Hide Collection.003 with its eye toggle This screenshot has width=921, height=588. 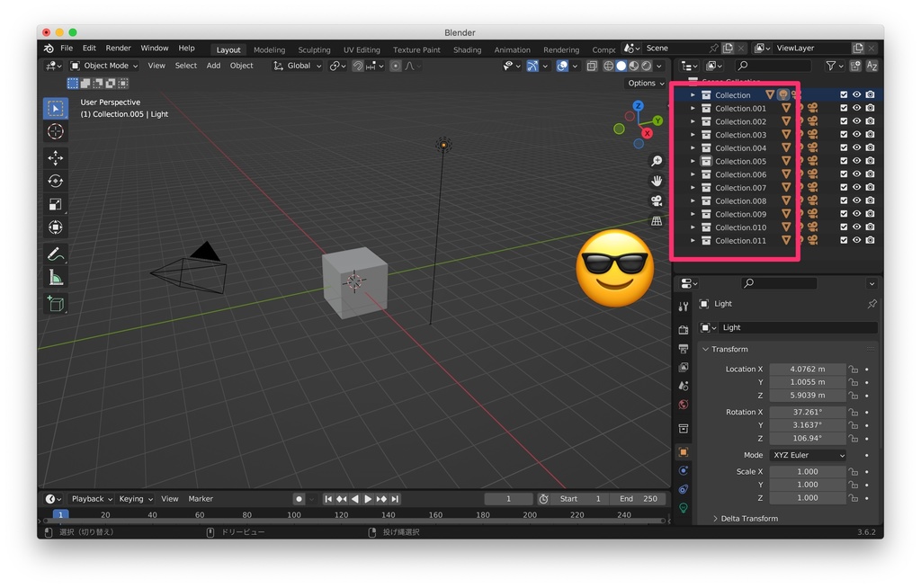click(x=856, y=135)
